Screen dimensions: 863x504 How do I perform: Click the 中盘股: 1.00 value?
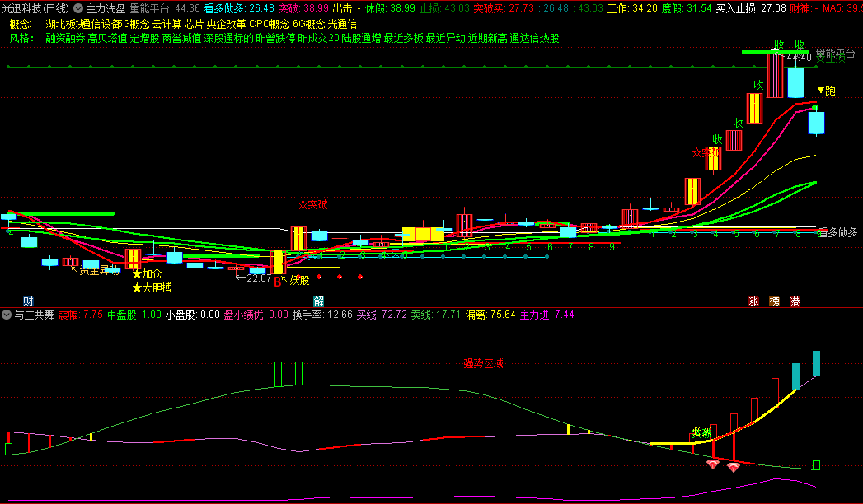point(134,315)
